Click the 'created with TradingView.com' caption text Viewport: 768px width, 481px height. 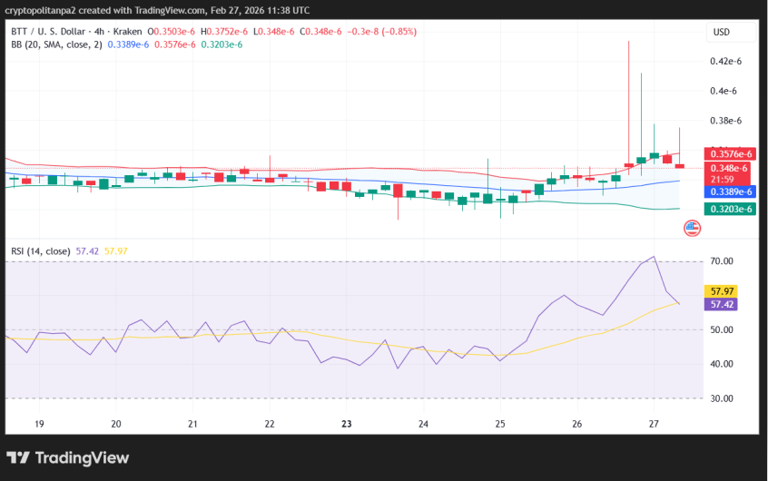142,10
